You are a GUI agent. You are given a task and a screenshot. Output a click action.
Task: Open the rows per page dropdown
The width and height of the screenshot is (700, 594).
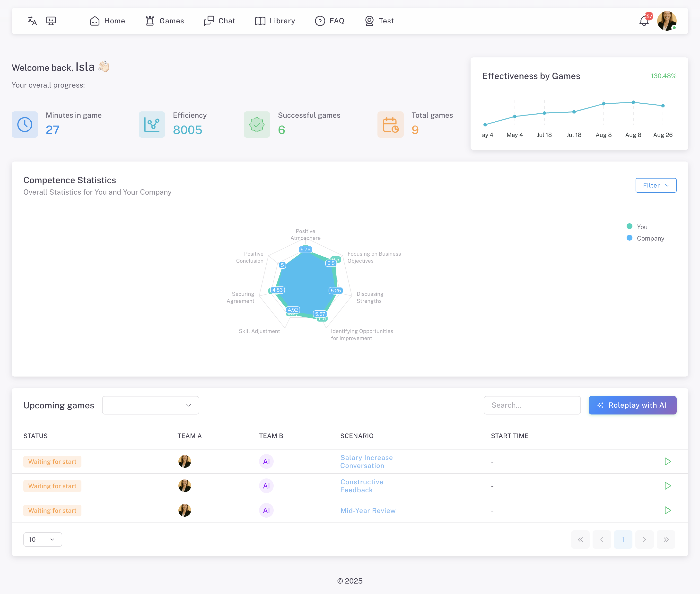[x=42, y=540]
